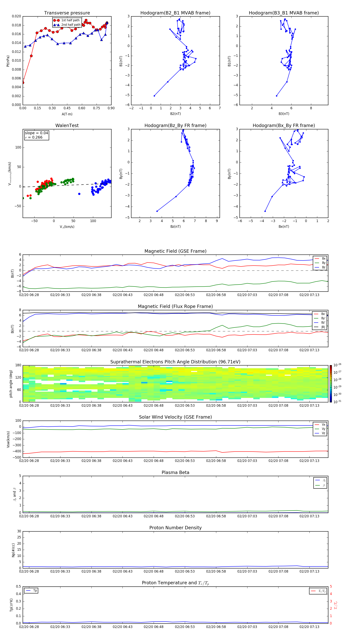Select the Vx entry in velocity legend
The height and width of the screenshot is (644, 351).
click(x=320, y=424)
